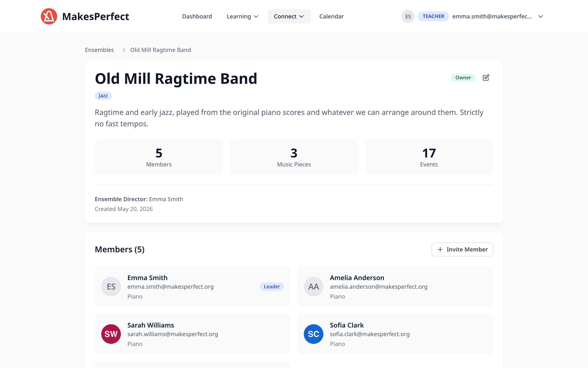Click the Sofia Clark member name
This screenshot has width=588, height=368.
[347, 325]
